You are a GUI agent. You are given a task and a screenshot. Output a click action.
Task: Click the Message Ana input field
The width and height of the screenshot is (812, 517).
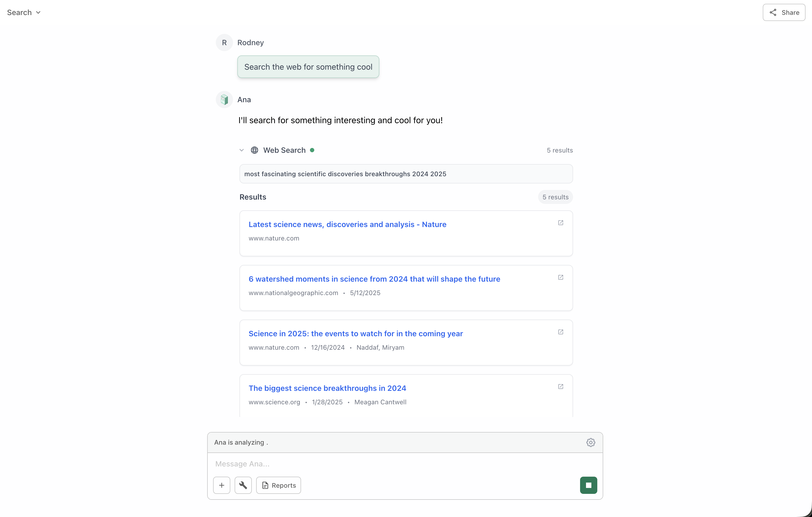pos(371,464)
